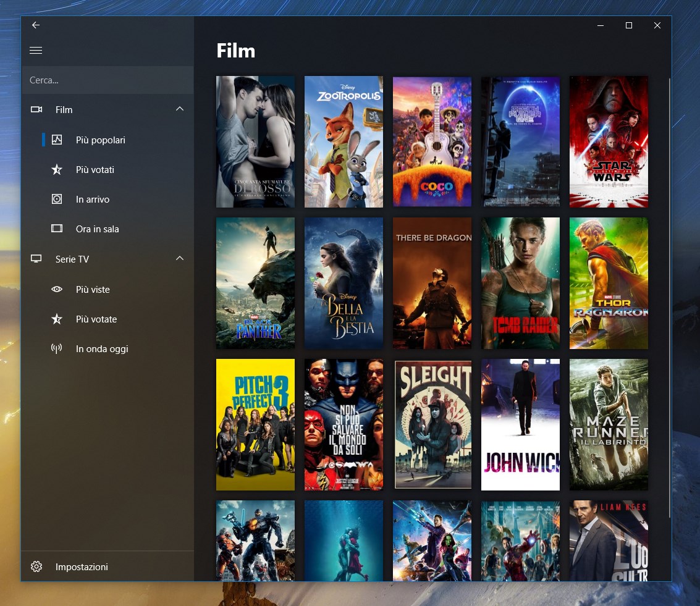
Task: Select Più popolari in sidebar
Action: pos(108,140)
